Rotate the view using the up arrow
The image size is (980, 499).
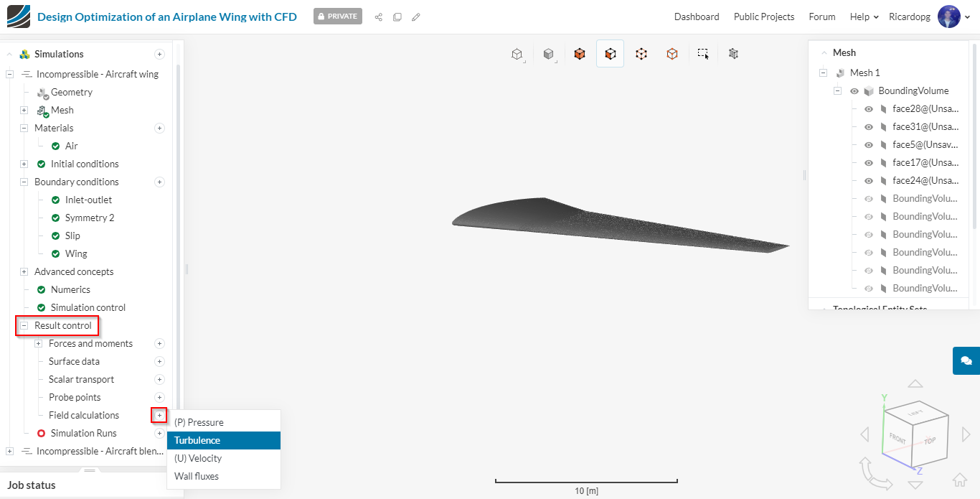pos(915,384)
